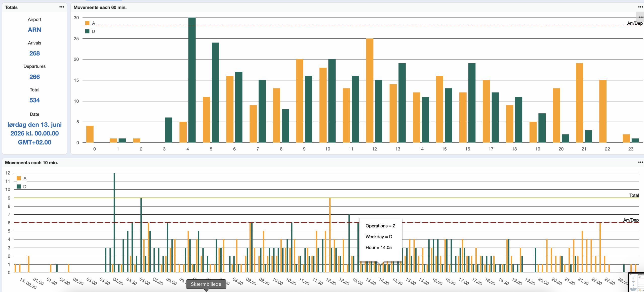Click the arrivals bar at hour 22
This screenshot has height=292, width=644.
pos(603,111)
